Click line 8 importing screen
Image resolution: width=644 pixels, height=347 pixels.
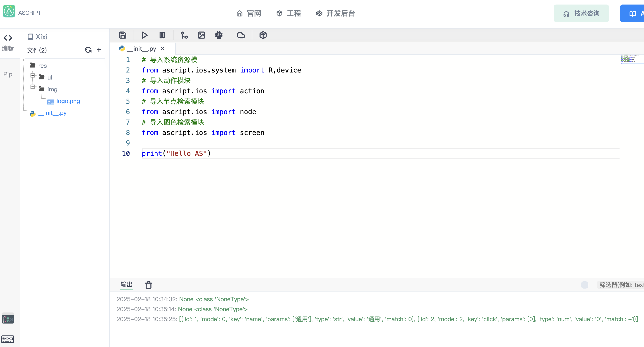pos(203,133)
